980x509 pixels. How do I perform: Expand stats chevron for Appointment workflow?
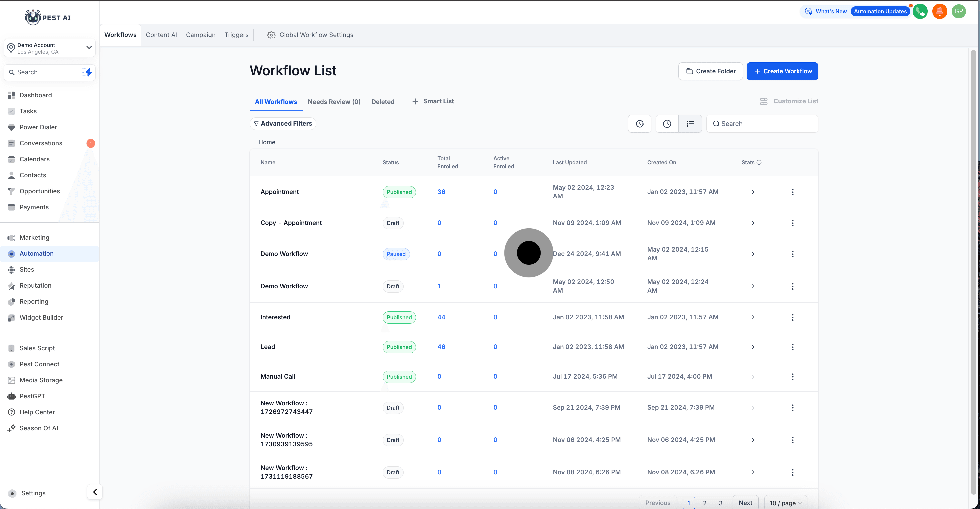(x=753, y=192)
